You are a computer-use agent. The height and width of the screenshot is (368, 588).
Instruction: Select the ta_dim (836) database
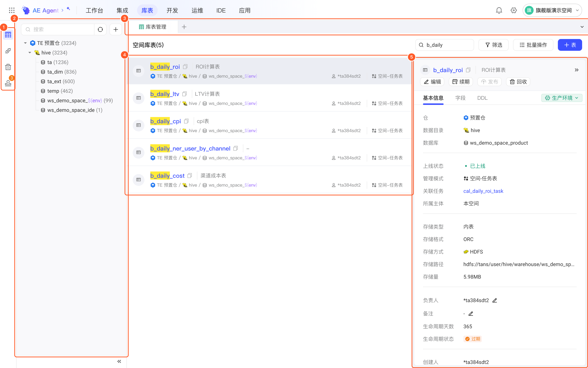point(59,72)
